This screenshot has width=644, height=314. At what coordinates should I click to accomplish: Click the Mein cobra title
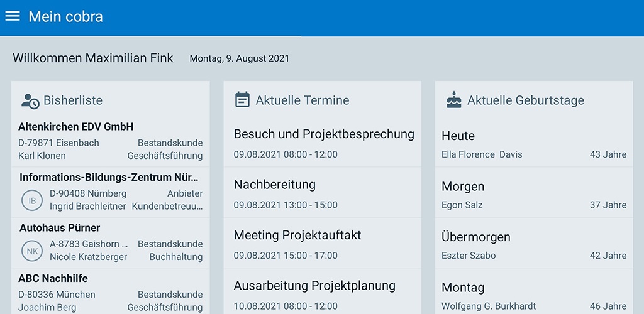tap(65, 17)
